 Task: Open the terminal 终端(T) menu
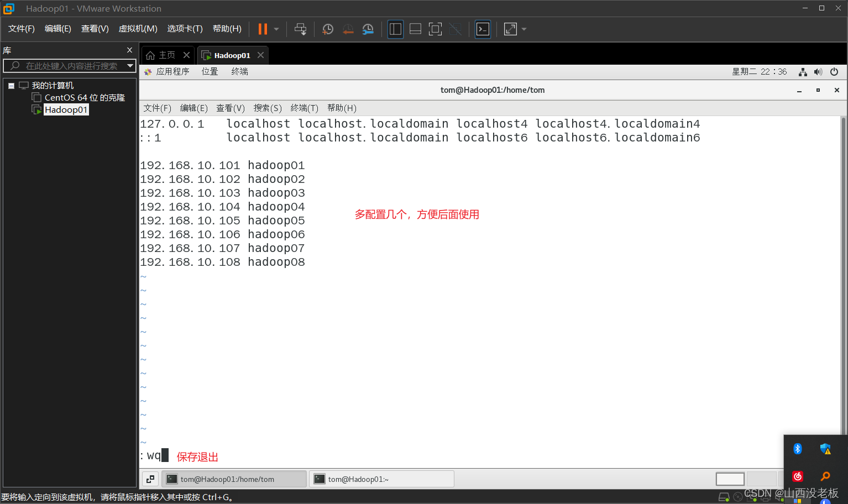pyautogui.click(x=304, y=108)
